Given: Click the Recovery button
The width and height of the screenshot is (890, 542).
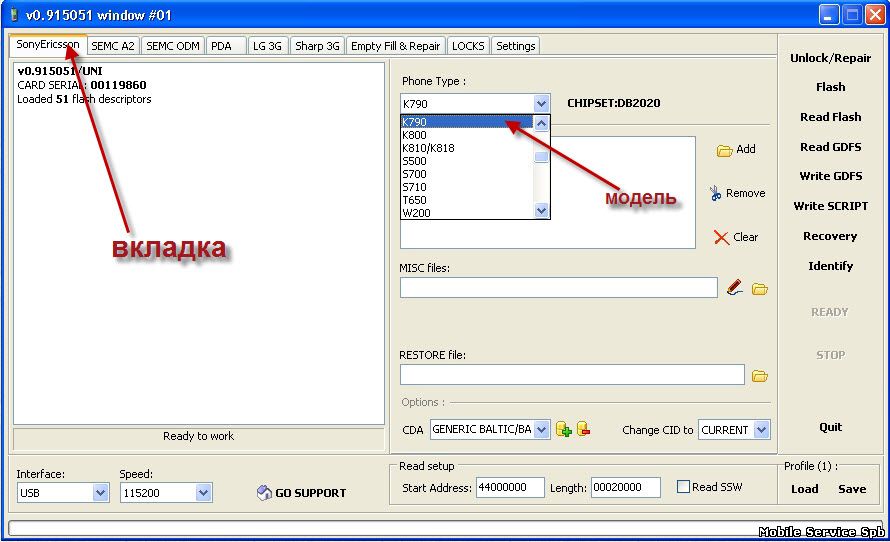Looking at the screenshot, I should point(830,236).
